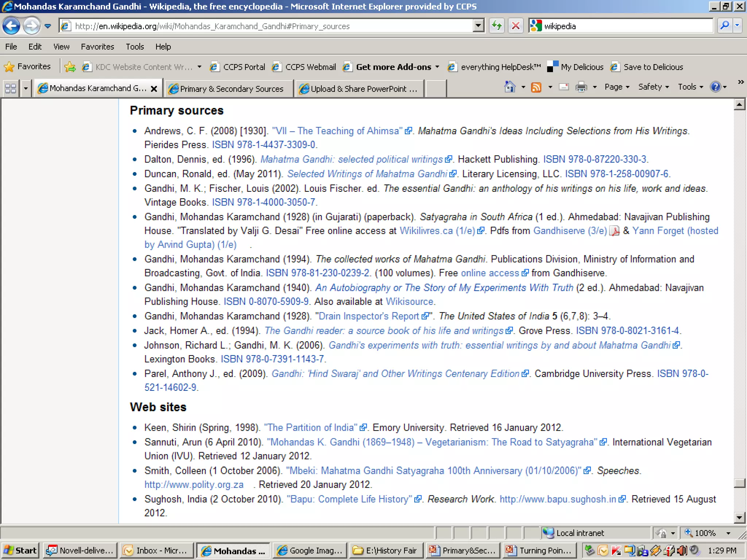Screen dimensions: 747x560
Task: Click the Add to Favorites Bar star icon
Action: (x=70, y=67)
